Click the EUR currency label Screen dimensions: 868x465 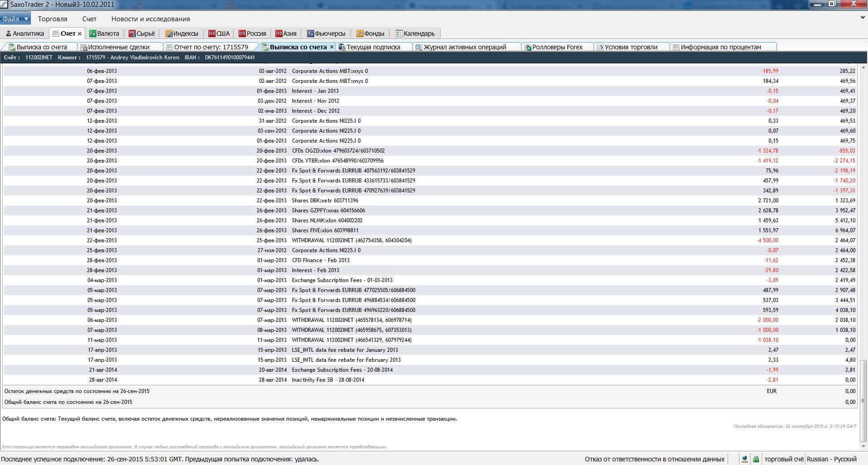772,391
